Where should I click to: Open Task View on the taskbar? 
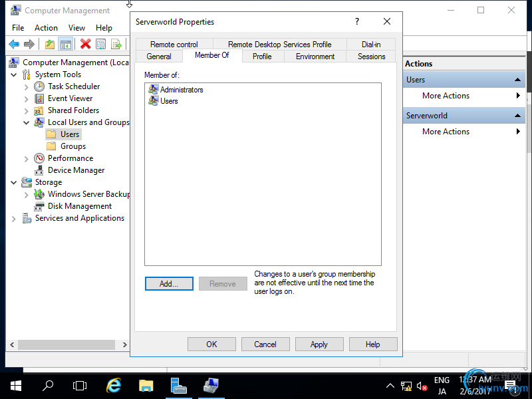point(80,386)
